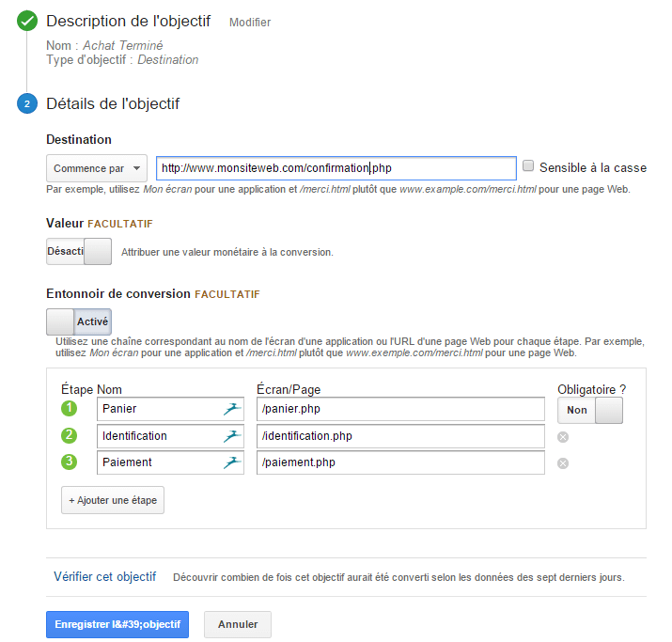
Task: Click the Annuler button
Action: [x=238, y=624]
